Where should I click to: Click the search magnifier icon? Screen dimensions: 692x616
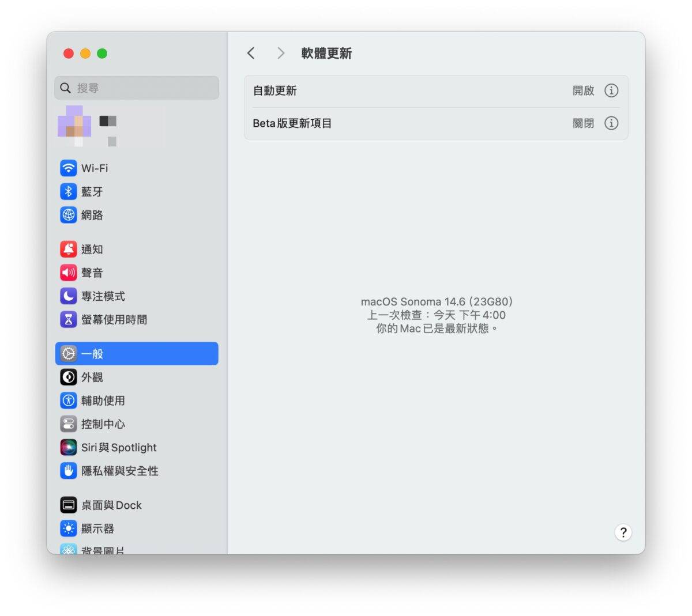(66, 88)
